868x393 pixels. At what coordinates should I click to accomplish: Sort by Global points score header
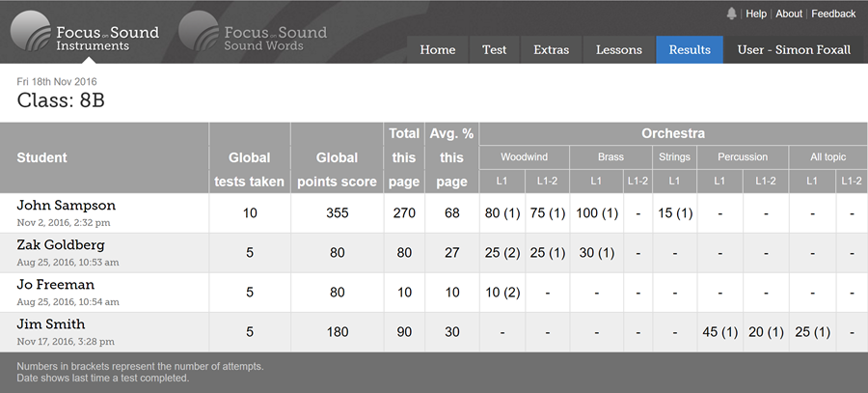(x=338, y=158)
